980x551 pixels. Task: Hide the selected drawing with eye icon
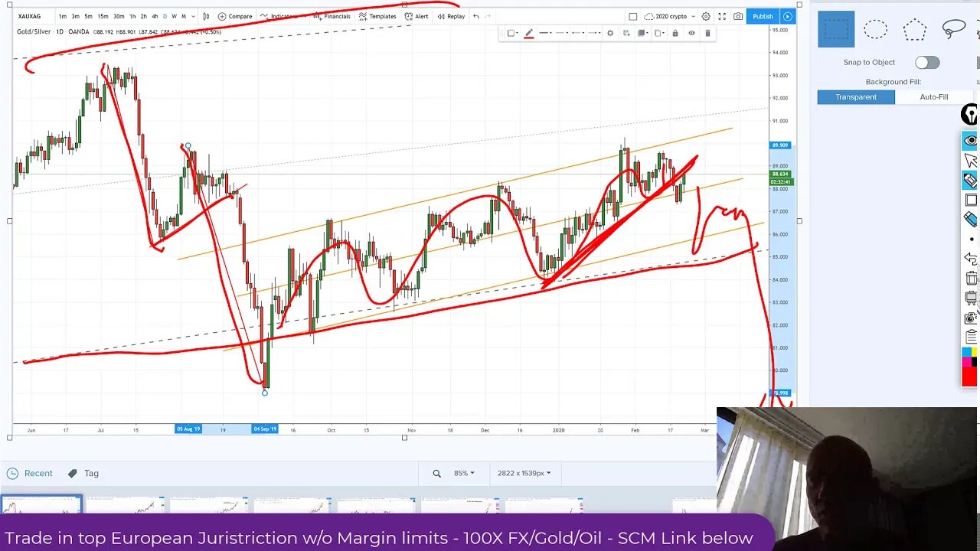(x=691, y=33)
